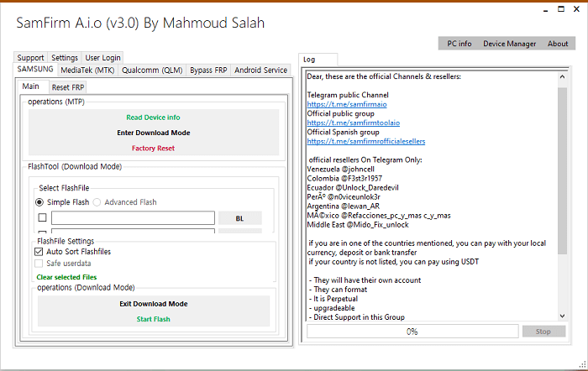The height and width of the screenshot is (371, 588).
Task: Open Device Manager
Action: pyautogui.click(x=509, y=44)
